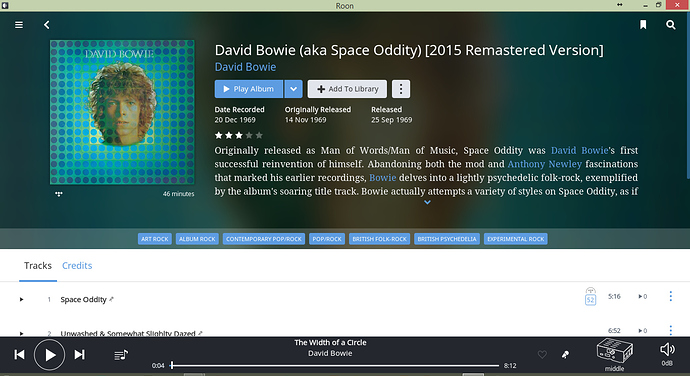Open three-dot menu for Space Oddity track
The image size is (690, 376).
coord(671,296)
